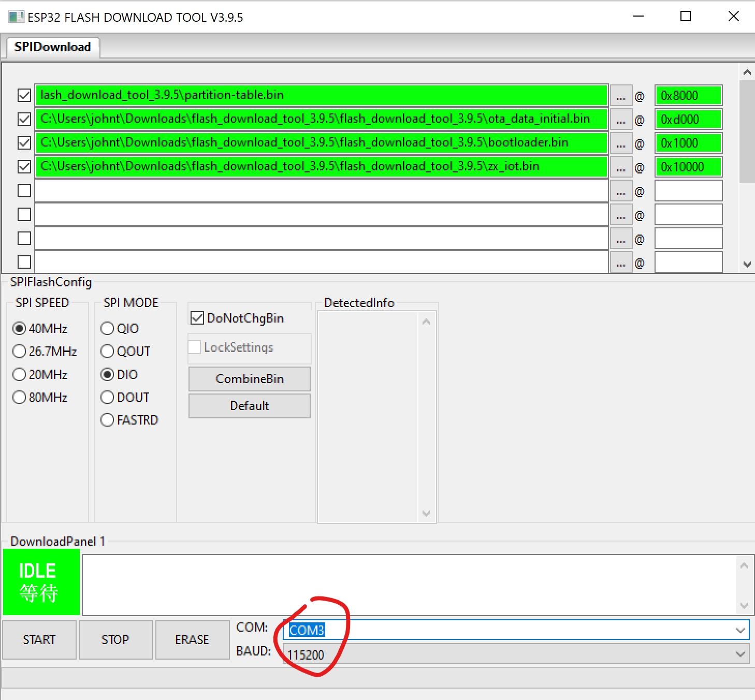Check the seventh empty row checkbox
The image size is (755, 700).
pyautogui.click(x=24, y=238)
